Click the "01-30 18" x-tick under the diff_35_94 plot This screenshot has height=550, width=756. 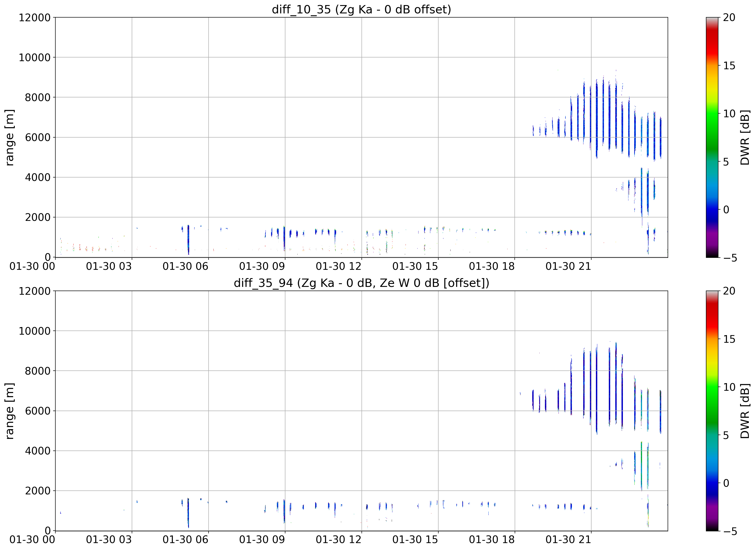coord(492,540)
